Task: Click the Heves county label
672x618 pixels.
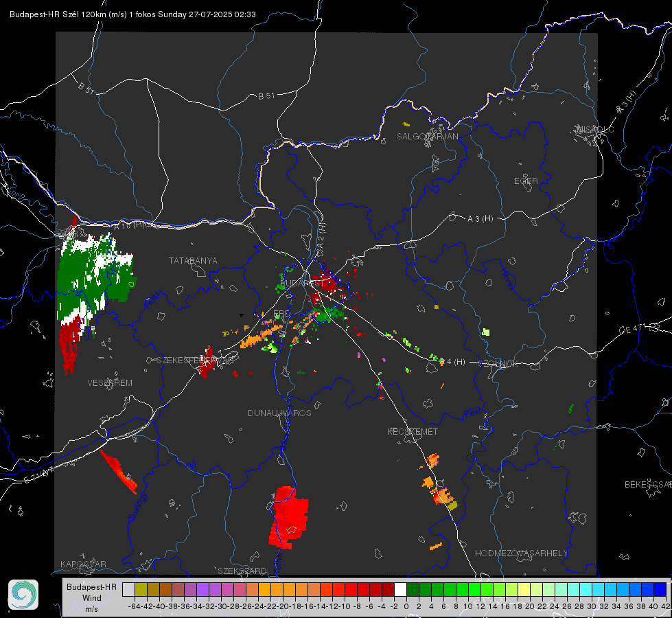Action: coord(507,278)
